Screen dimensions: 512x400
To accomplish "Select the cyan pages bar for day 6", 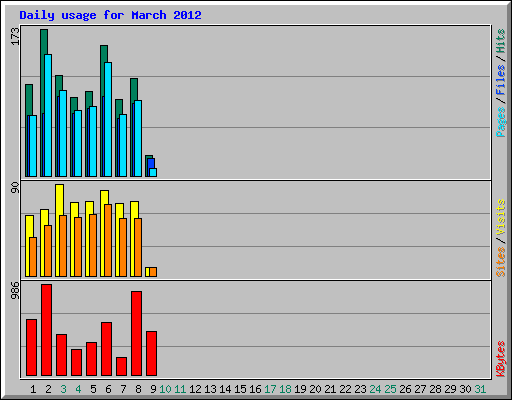I will pyautogui.click(x=108, y=119).
